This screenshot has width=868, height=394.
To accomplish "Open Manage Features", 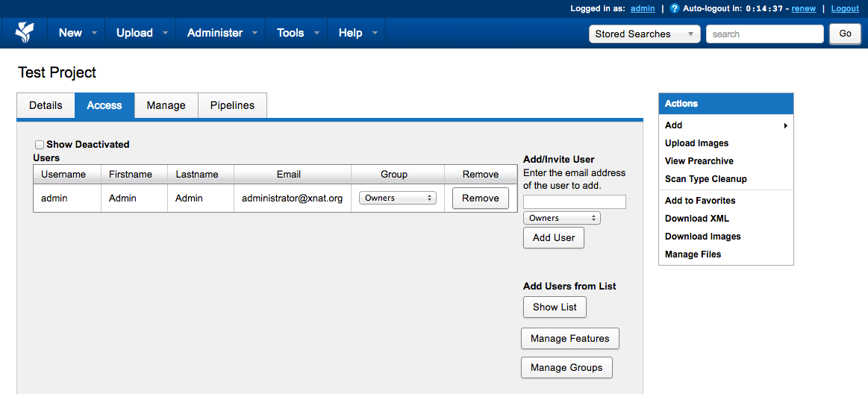I will pyautogui.click(x=569, y=338).
